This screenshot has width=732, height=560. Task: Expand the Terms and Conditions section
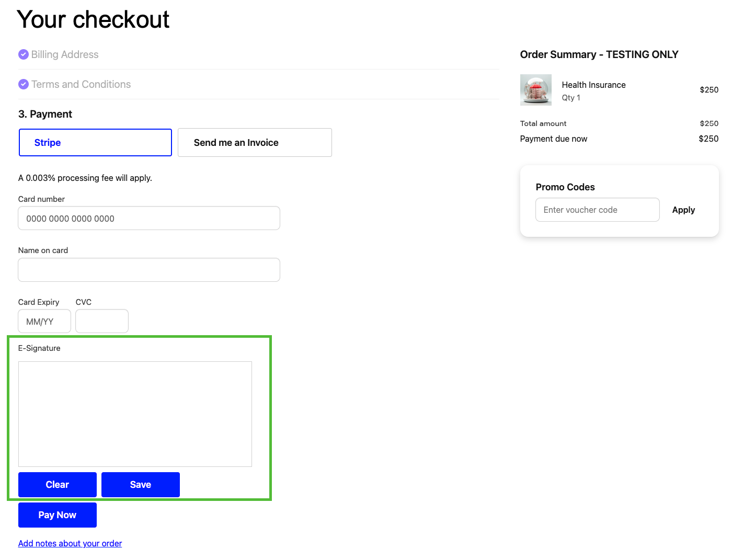pyautogui.click(x=81, y=84)
